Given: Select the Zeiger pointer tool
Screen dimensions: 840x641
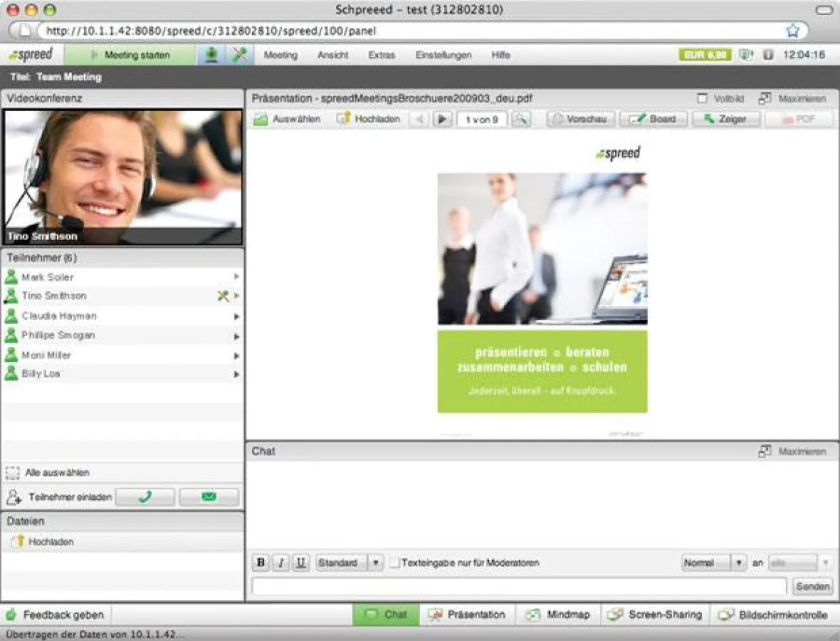Looking at the screenshot, I should (x=726, y=119).
